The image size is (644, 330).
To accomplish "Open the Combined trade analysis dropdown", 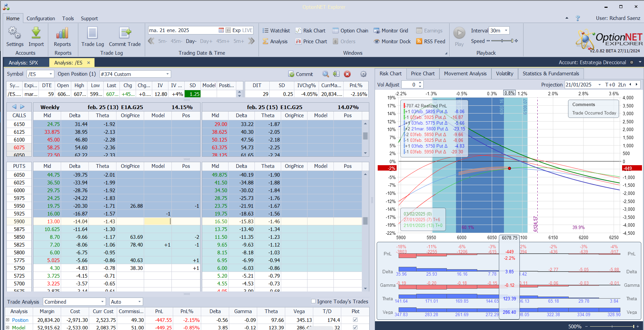I will [x=103, y=302].
